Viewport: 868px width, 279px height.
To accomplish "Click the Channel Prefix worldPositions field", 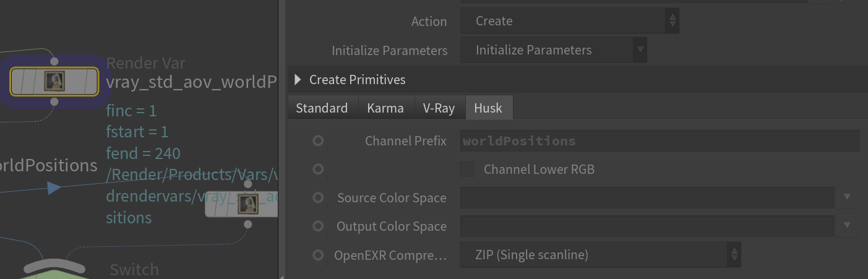I will 660,141.
